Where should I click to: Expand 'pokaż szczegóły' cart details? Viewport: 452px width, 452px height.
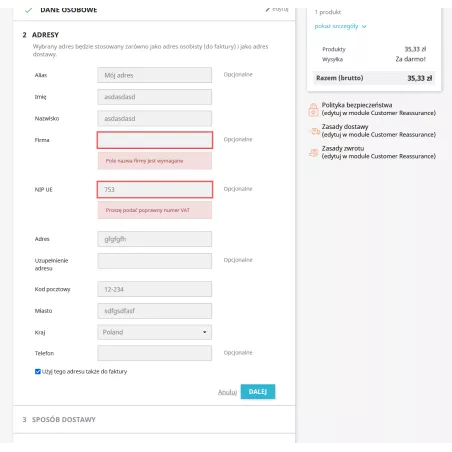point(340,26)
